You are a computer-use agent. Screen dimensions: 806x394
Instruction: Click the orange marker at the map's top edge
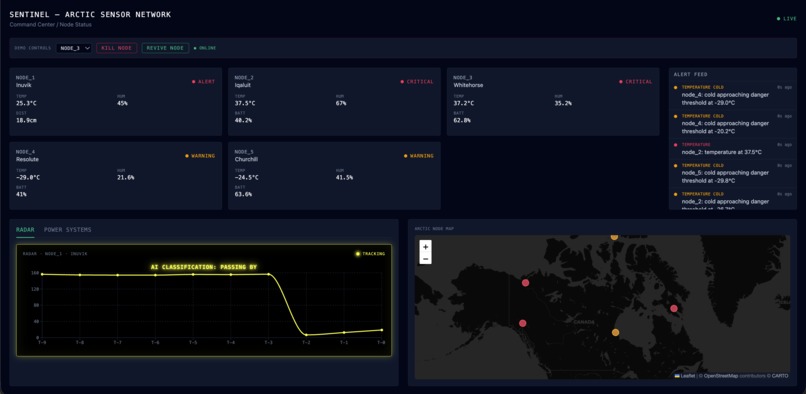[x=614, y=237]
